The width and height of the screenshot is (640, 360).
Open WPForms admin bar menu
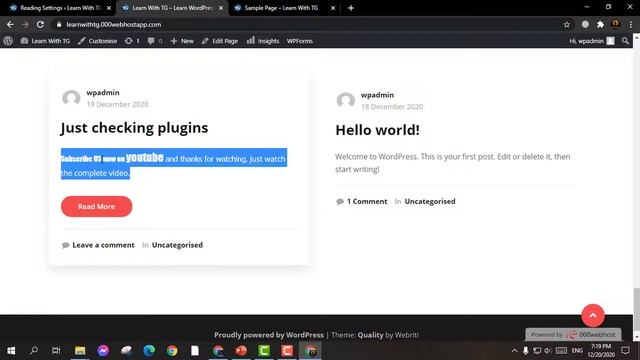300,41
